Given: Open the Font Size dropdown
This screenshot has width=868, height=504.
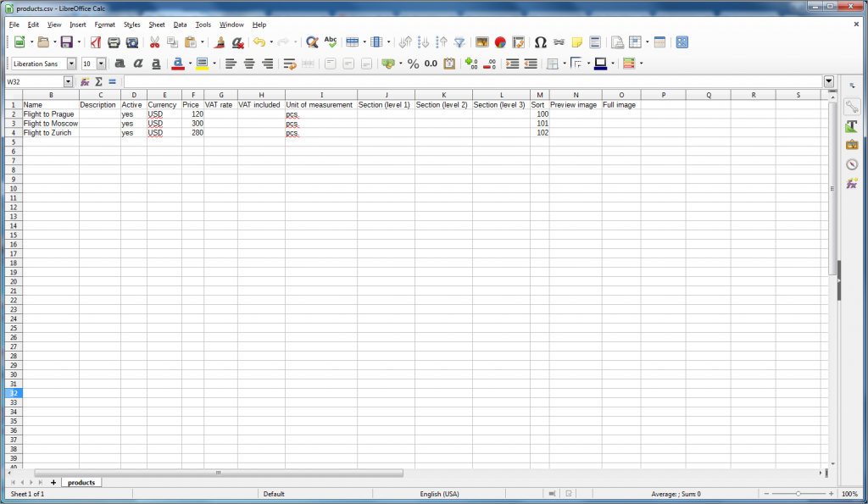Looking at the screenshot, I should [102, 64].
